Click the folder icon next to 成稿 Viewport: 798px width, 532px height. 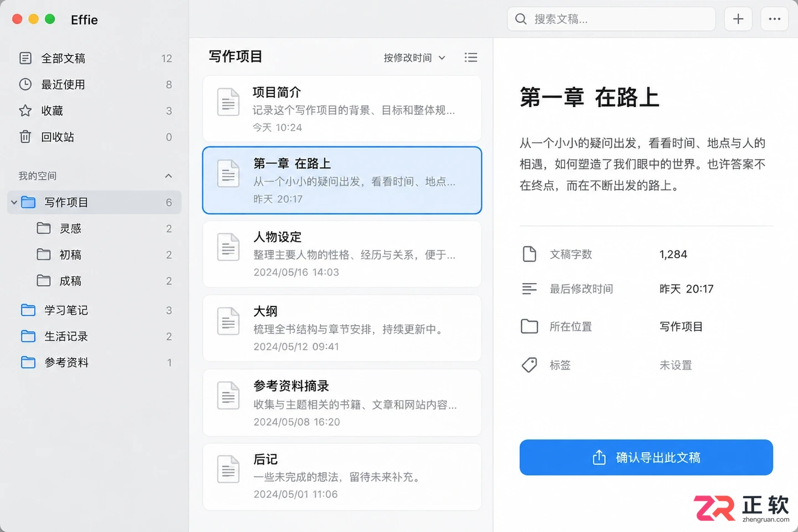(x=44, y=281)
